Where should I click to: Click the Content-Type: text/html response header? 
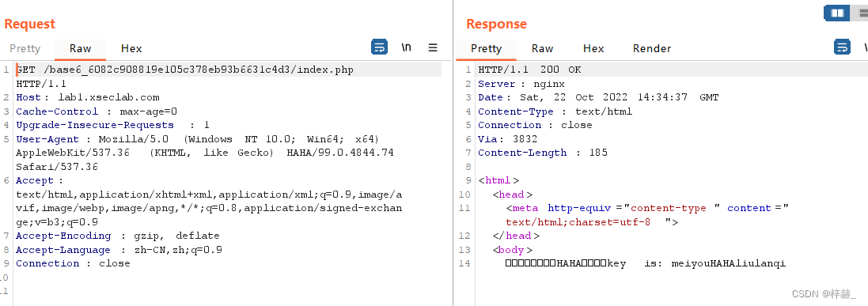coord(555,111)
